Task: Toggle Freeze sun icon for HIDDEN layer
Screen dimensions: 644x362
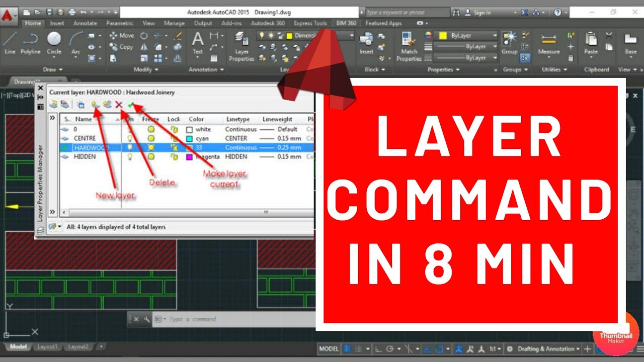Action: pyautogui.click(x=150, y=157)
